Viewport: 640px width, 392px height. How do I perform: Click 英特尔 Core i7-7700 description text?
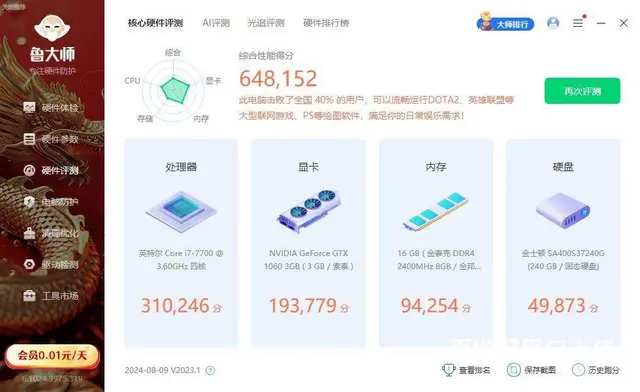[x=181, y=260]
